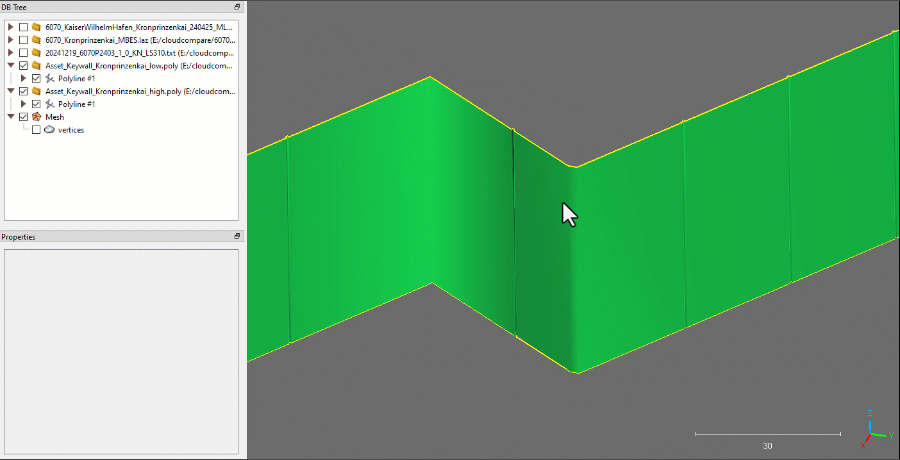Viewport: 900px width, 460px height.
Task: Click folder icon of Asset_Keywall_Kronprinzenkai_high.poly
Action: click(37, 91)
